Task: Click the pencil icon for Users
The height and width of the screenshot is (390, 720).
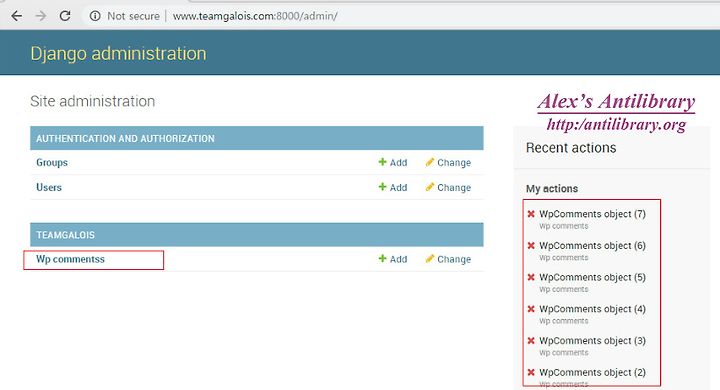Action: (430, 187)
